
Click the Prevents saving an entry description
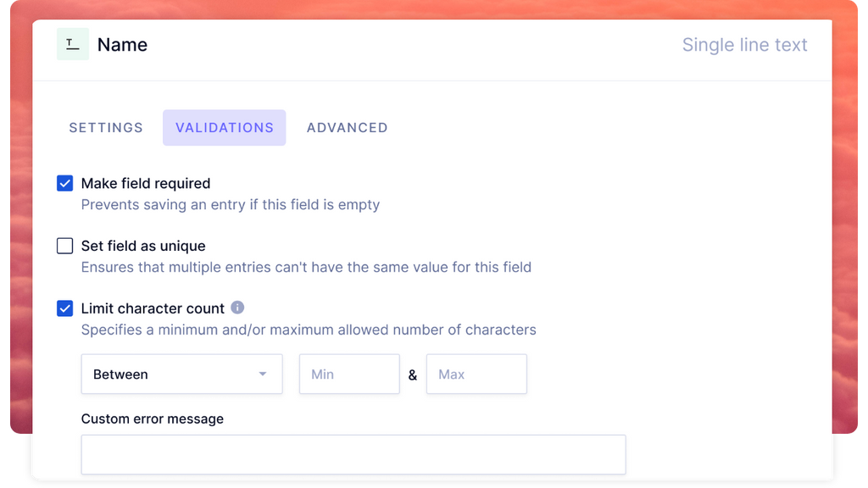pos(231,205)
